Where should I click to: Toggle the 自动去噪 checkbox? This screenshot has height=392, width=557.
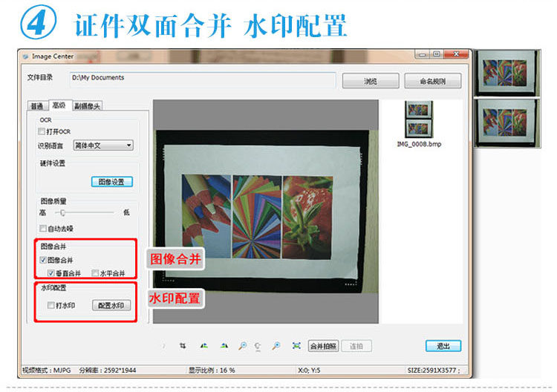coord(43,229)
